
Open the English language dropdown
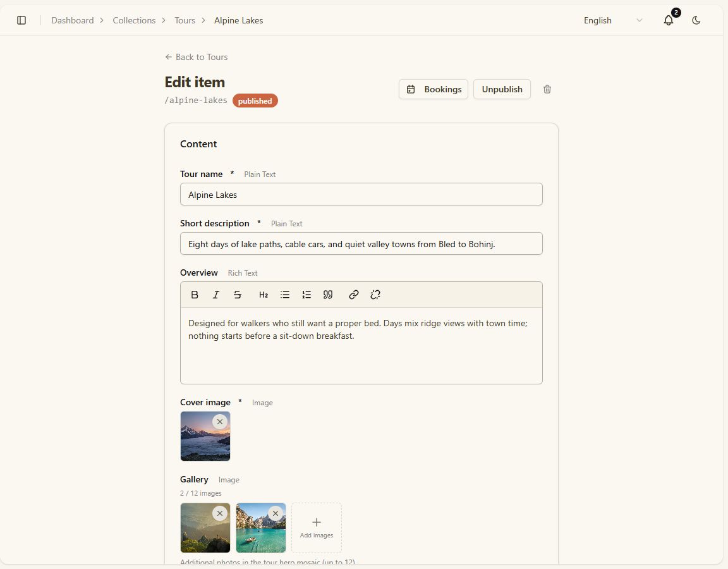click(613, 20)
